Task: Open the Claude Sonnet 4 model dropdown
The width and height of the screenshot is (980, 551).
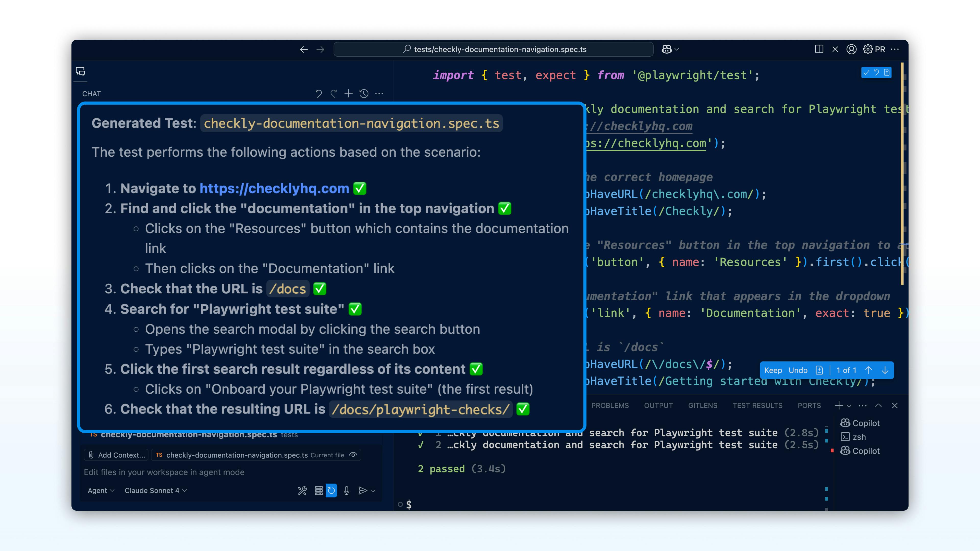Action: pyautogui.click(x=156, y=491)
